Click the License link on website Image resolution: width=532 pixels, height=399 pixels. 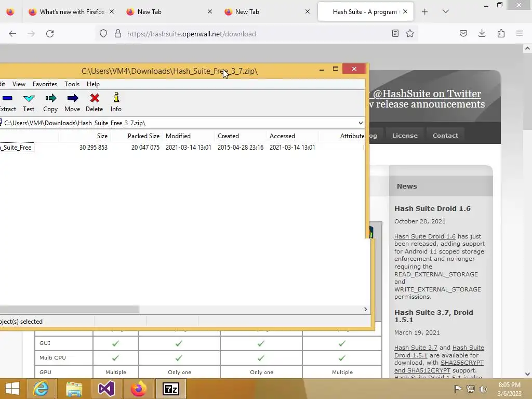tap(405, 136)
